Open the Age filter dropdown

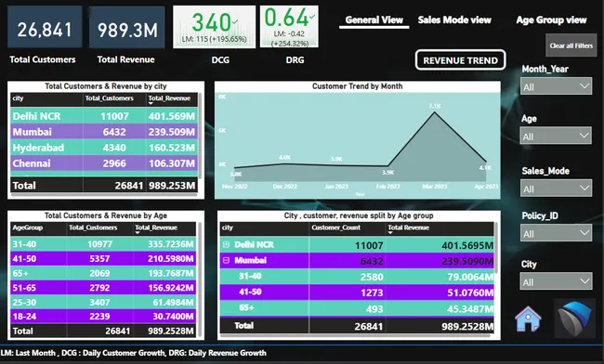point(556,136)
